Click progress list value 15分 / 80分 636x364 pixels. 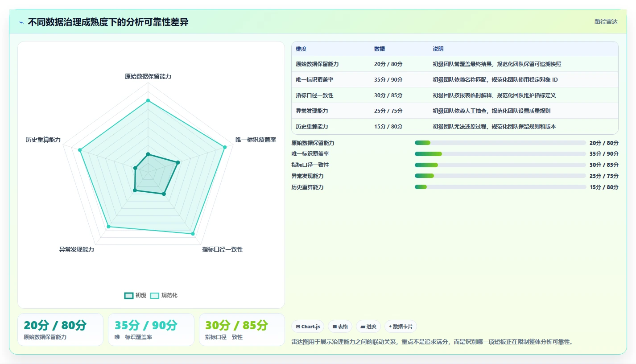click(x=604, y=187)
